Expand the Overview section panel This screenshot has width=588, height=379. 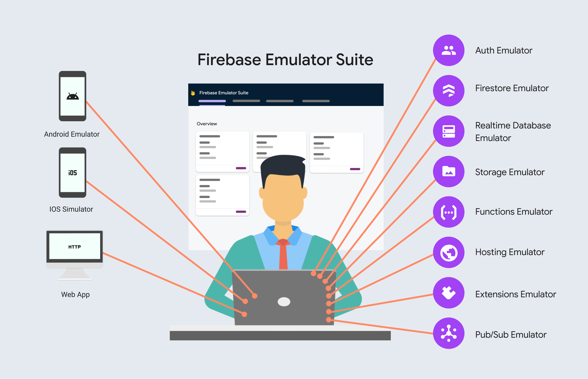(x=207, y=124)
